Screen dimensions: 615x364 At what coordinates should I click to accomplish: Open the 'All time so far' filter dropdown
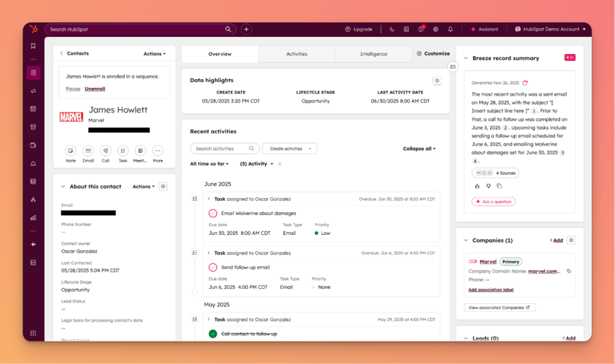pyautogui.click(x=209, y=164)
